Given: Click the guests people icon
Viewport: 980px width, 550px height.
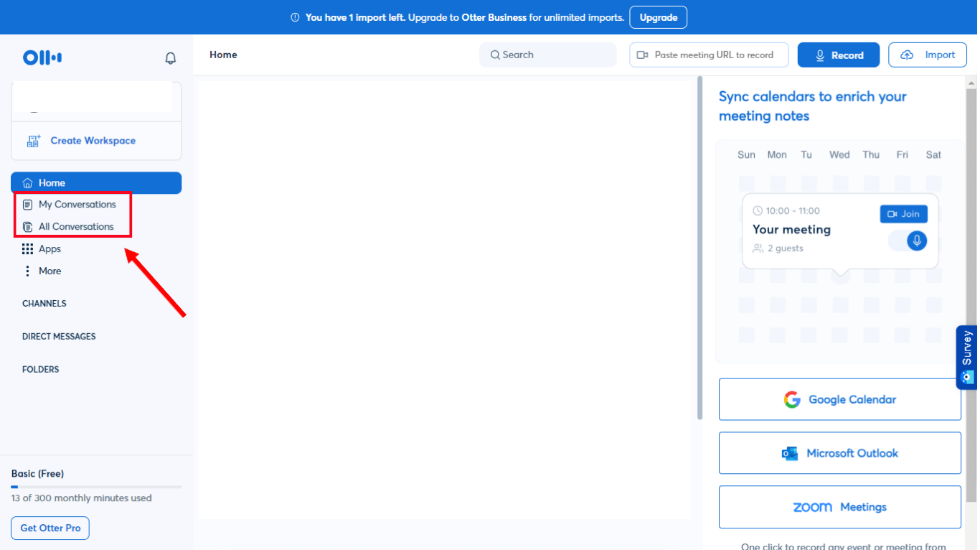Looking at the screenshot, I should 758,248.
